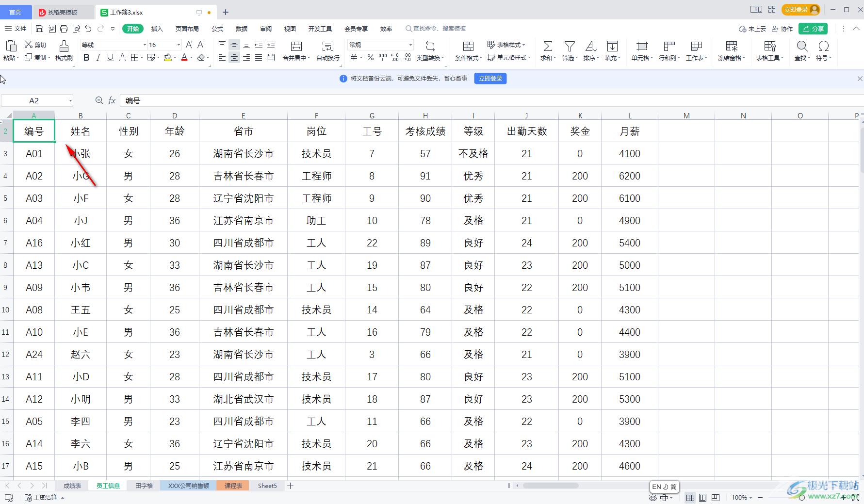Click the Print icon in quick access toolbar
Screen dimensions: 864x504
[x=64, y=29]
